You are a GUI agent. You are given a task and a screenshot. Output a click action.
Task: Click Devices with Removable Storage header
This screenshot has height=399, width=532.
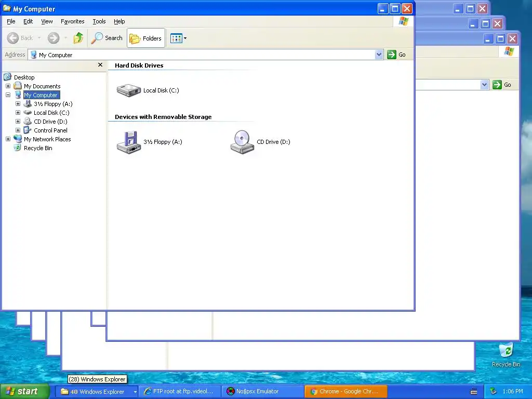coord(163,117)
